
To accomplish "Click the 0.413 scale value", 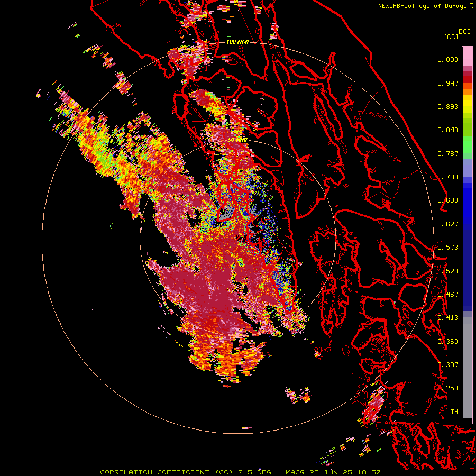I will tap(448, 318).
